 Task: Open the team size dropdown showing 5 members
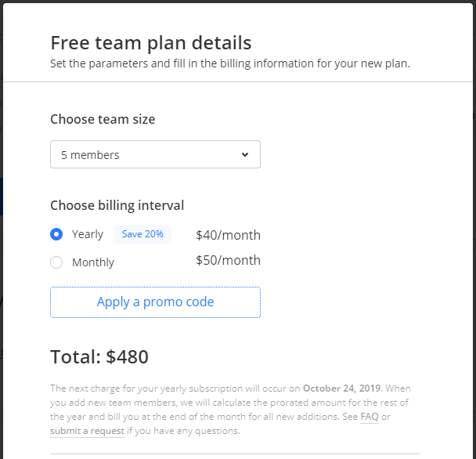pyautogui.click(x=155, y=154)
